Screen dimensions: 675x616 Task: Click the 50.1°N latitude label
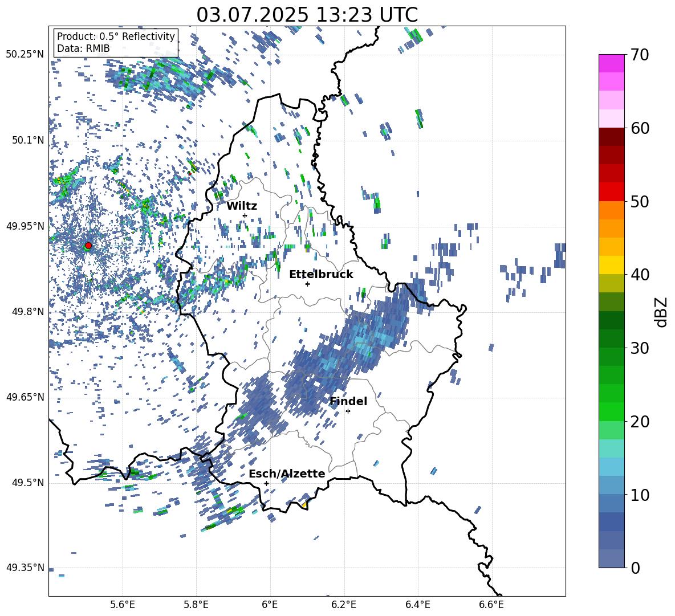coord(29,140)
